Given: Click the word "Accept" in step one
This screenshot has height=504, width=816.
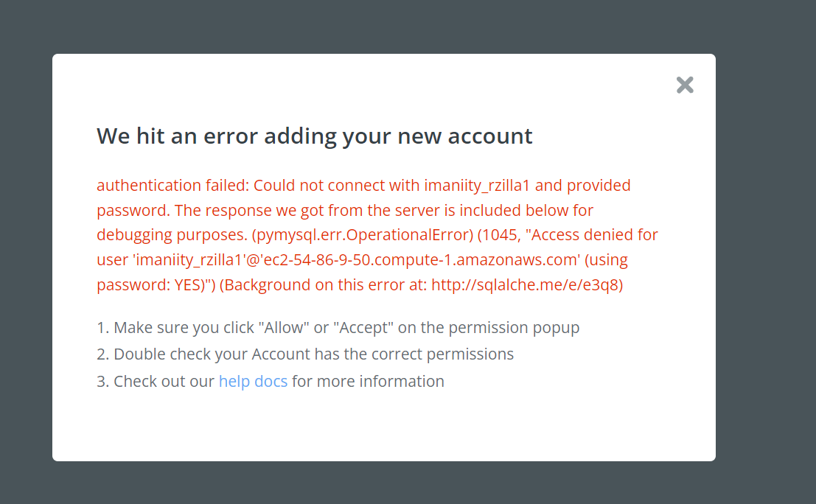Looking at the screenshot, I should pos(363,328).
